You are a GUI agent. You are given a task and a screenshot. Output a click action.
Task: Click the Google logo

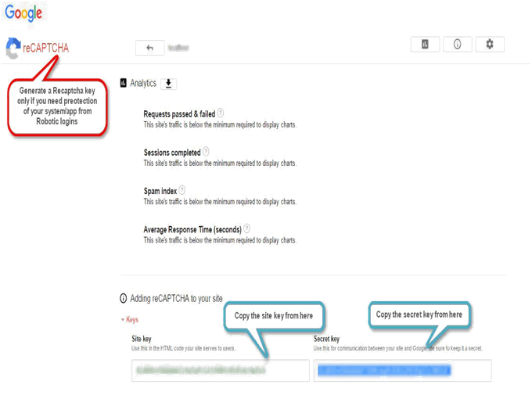pyautogui.click(x=23, y=13)
